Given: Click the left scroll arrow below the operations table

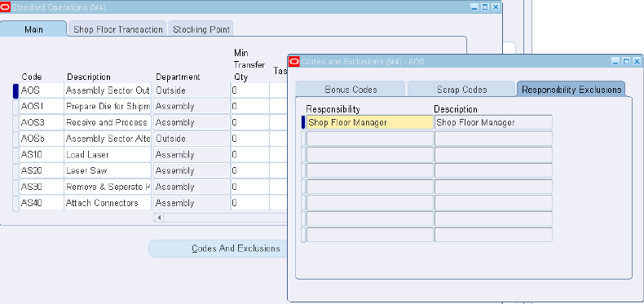Looking at the screenshot, I should pos(159,218).
